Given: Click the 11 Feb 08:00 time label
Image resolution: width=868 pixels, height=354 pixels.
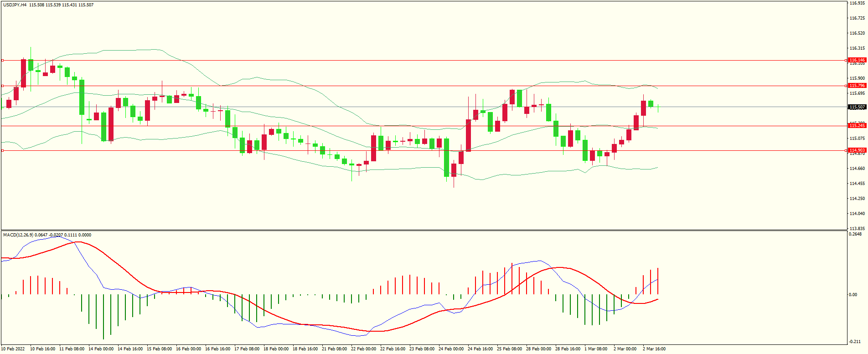Looking at the screenshot, I should pyautogui.click(x=72, y=349).
